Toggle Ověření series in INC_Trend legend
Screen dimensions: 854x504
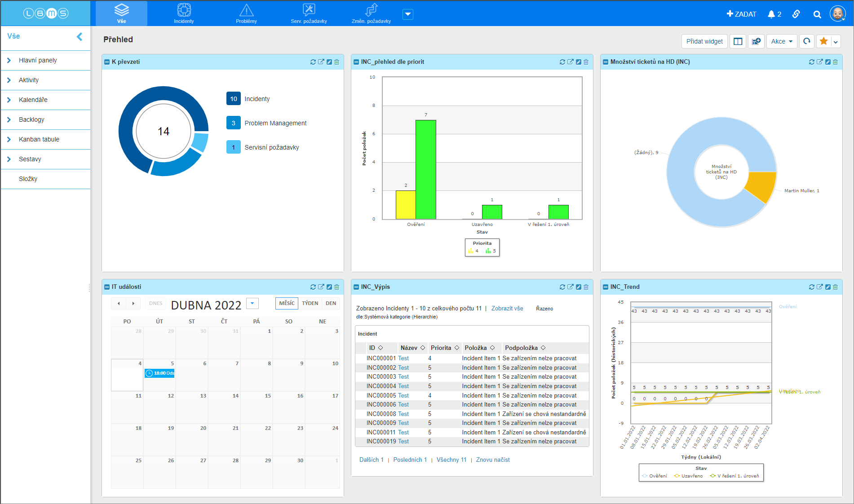tap(655, 476)
